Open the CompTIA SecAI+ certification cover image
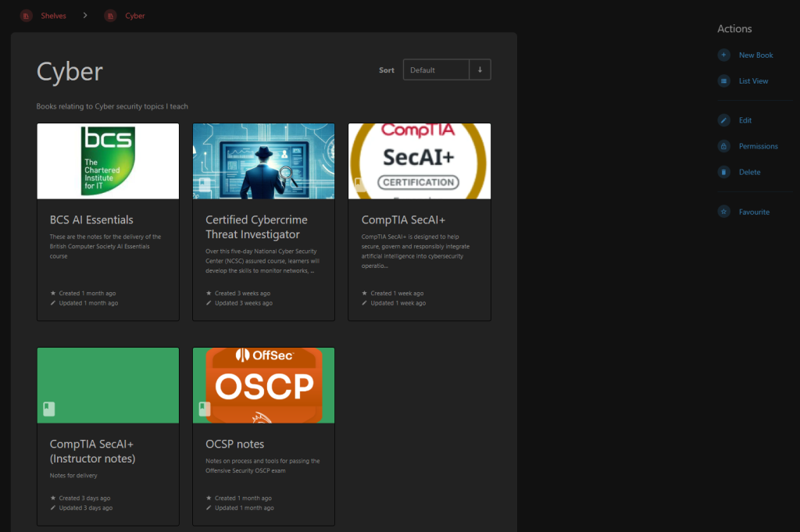This screenshot has height=532, width=800. [x=420, y=161]
